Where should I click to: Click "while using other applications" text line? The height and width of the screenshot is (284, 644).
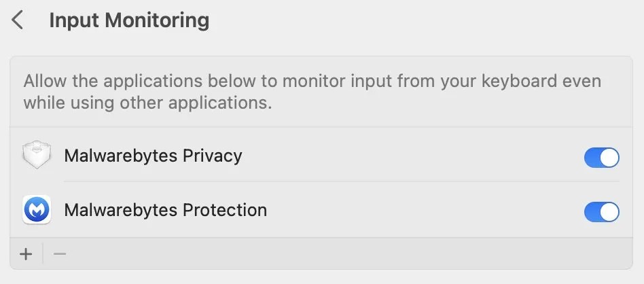147,104
